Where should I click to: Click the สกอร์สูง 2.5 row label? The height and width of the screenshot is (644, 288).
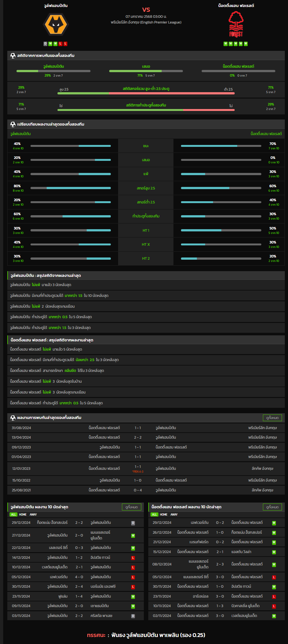[x=146, y=188]
